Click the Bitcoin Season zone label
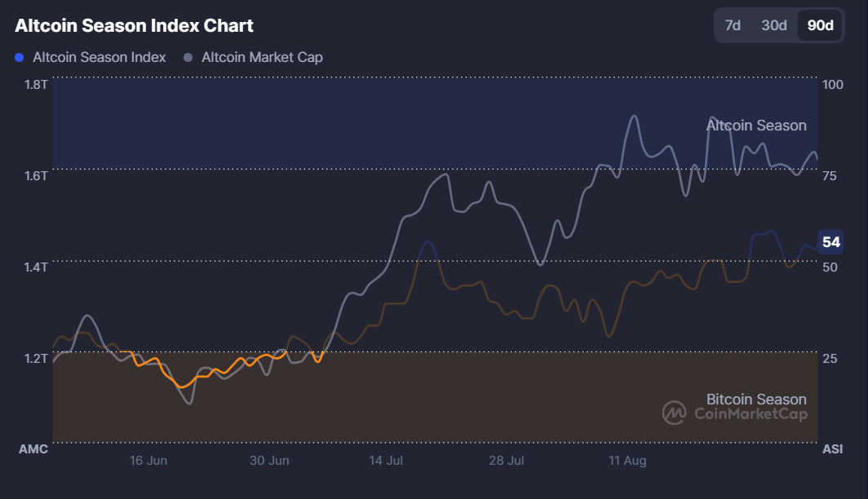This screenshot has width=868, height=499. (x=755, y=399)
